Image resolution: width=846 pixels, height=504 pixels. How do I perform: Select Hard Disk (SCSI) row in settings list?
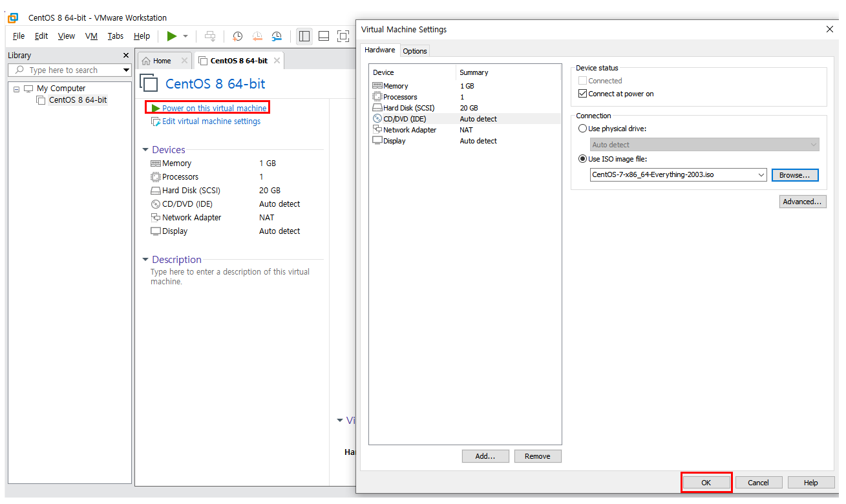(465, 108)
